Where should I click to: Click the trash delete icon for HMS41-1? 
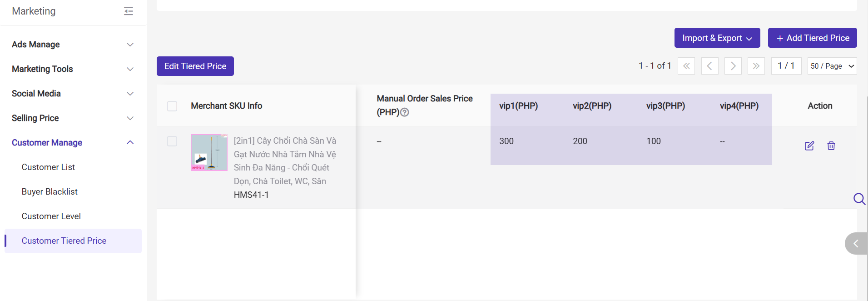click(x=831, y=146)
